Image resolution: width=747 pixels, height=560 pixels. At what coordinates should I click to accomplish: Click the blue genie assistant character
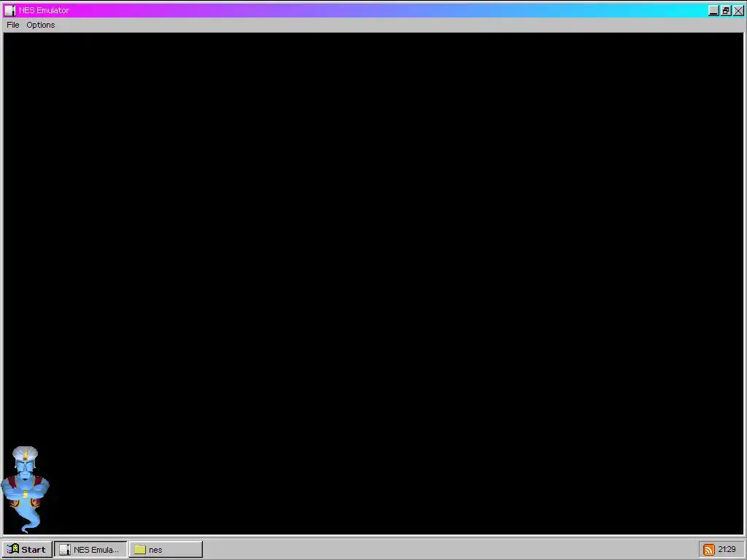(x=25, y=489)
